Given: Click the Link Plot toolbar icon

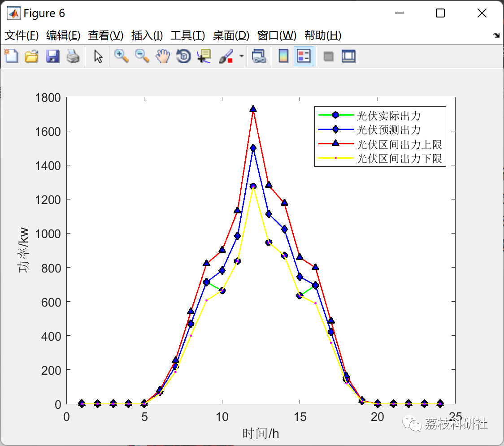Looking at the screenshot, I should (x=259, y=56).
